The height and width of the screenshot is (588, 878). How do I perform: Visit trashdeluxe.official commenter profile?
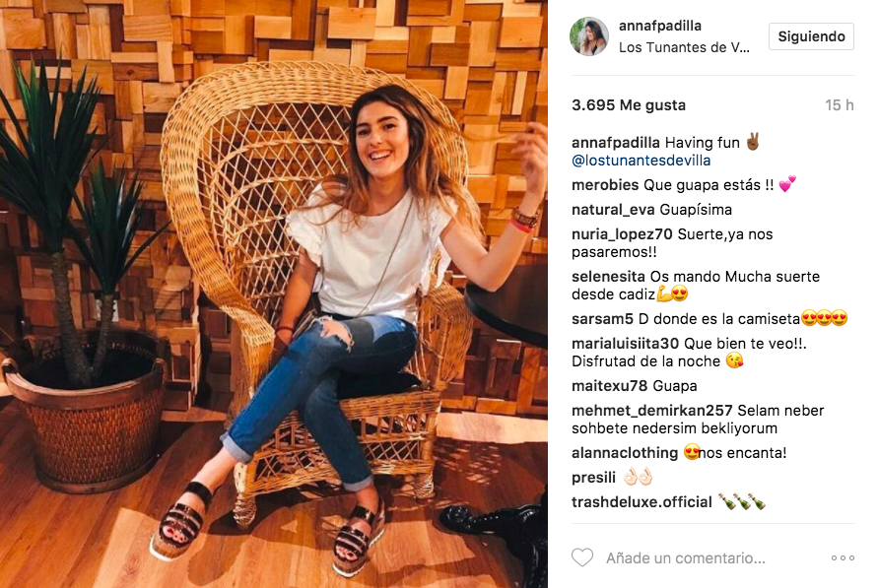[642, 502]
